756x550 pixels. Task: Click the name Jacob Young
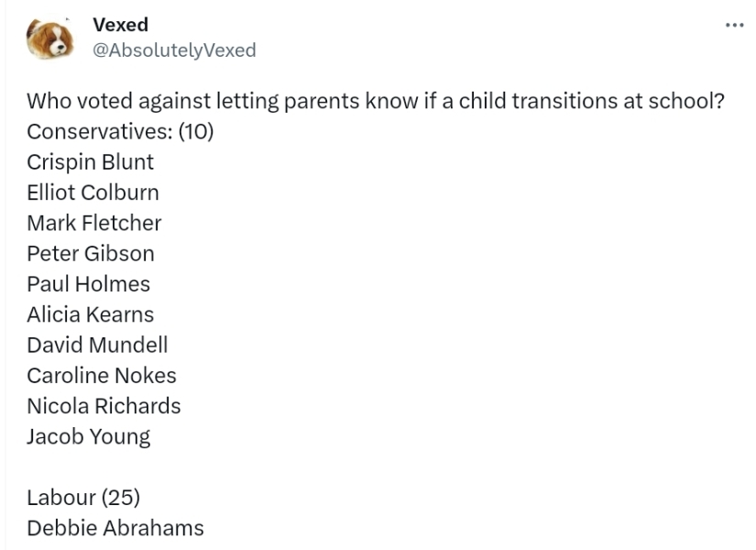click(x=88, y=436)
